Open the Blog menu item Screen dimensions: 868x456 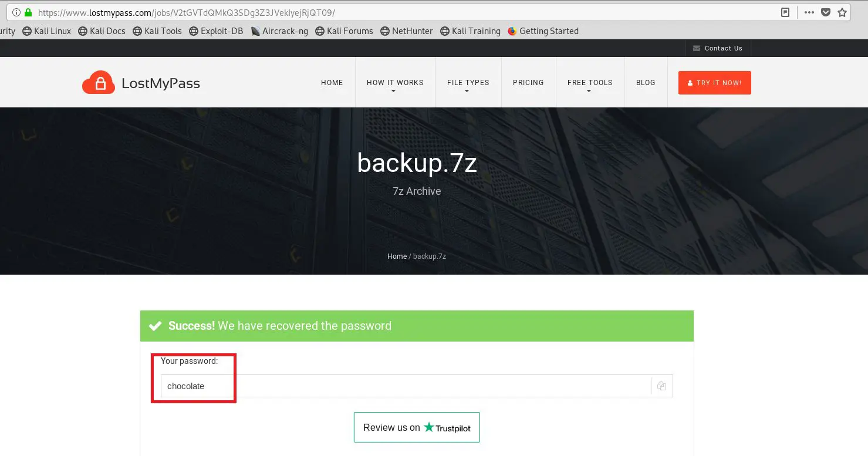[x=646, y=83]
